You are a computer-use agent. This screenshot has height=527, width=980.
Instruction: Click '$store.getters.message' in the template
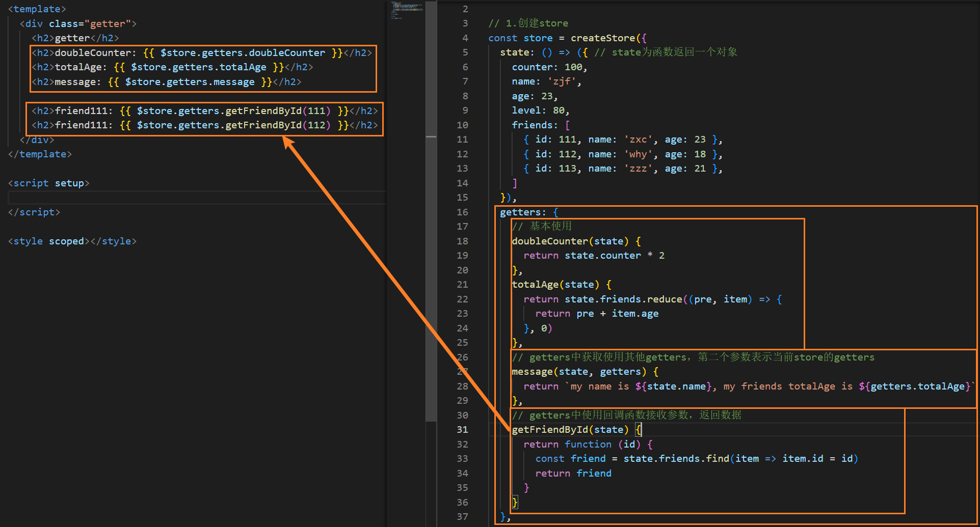pyautogui.click(x=190, y=82)
